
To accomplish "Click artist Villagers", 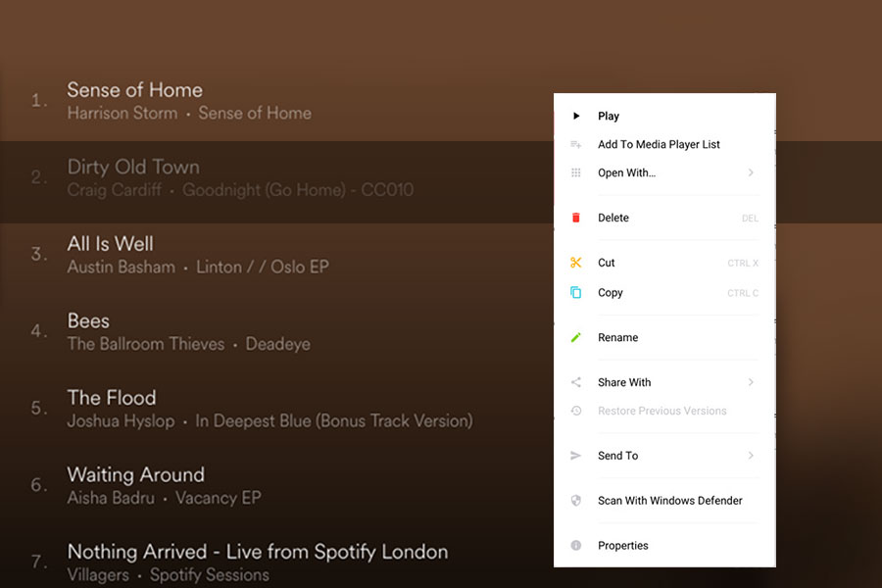I will point(98,575).
